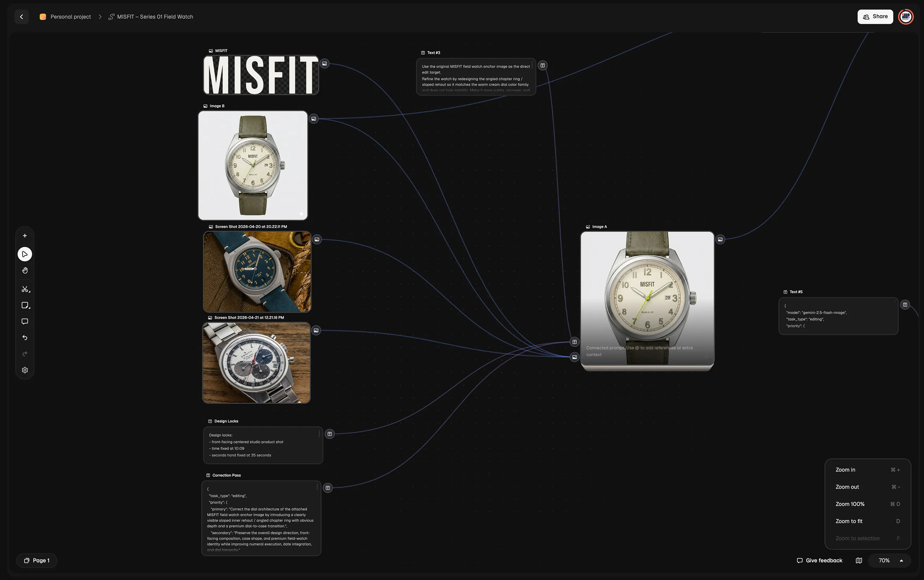This screenshot has width=924, height=580.
Task: Click the back arrow button
Action: (x=22, y=17)
